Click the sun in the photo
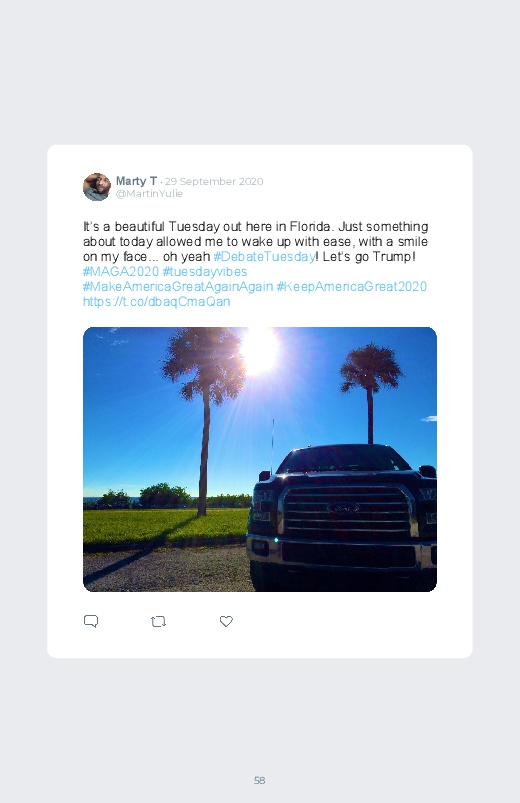Screen dimensions: 520x803 click(x=260, y=350)
